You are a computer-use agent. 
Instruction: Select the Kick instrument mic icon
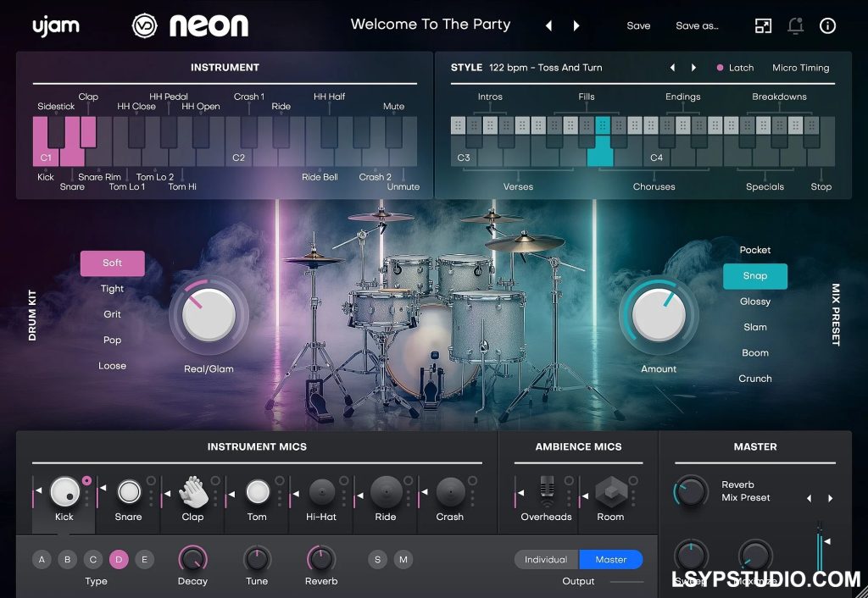click(x=65, y=491)
